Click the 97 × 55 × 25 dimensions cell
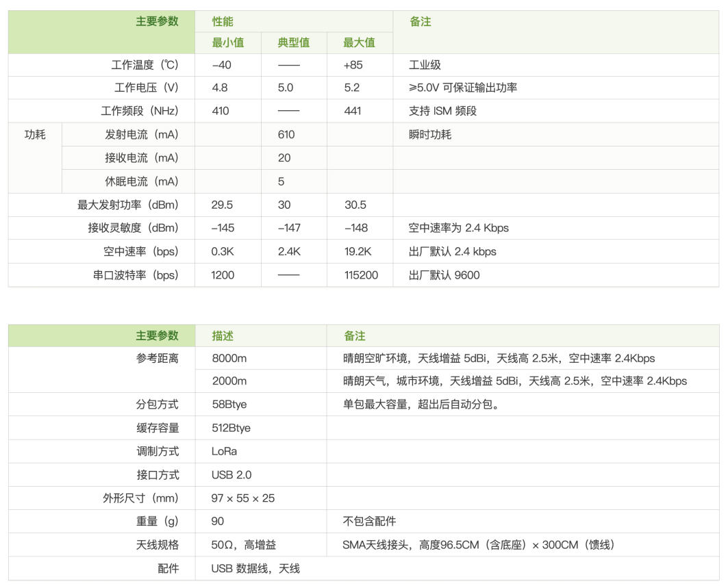This screenshot has width=728, height=588. 243,498
